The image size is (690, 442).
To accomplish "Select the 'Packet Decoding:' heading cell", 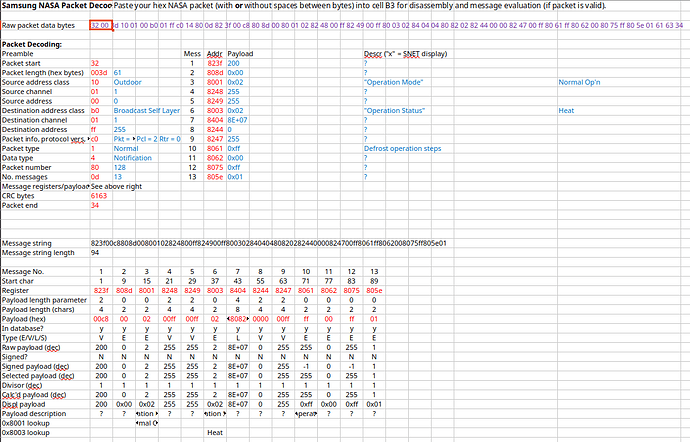I will pos(32,44).
